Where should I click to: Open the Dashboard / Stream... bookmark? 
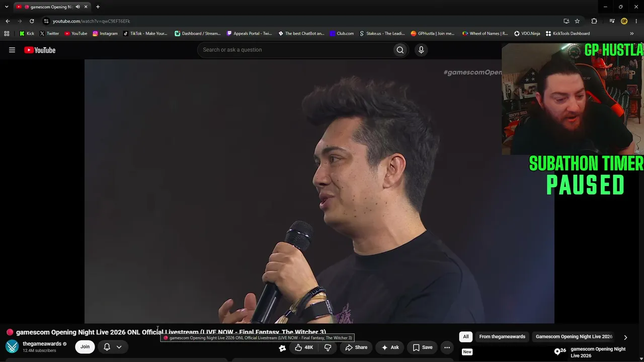pos(198,34)
